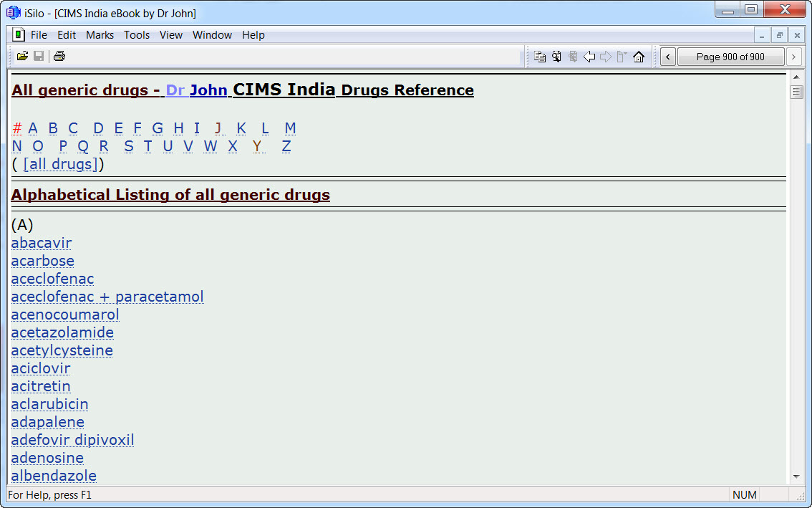Open the aciclovir drug link

(41, 368)
